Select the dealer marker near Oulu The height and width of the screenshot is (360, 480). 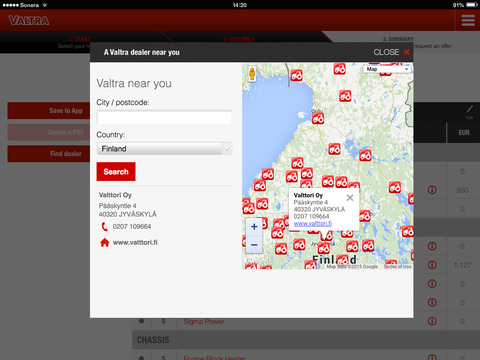coord(318,118)
